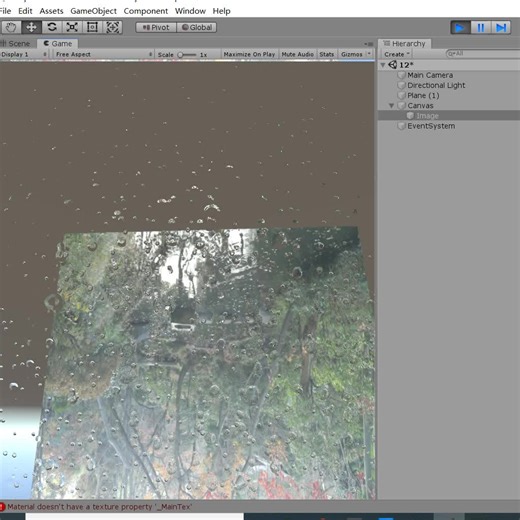Collapse the Canvas object
520x520 pixels.
click(392, 106)
